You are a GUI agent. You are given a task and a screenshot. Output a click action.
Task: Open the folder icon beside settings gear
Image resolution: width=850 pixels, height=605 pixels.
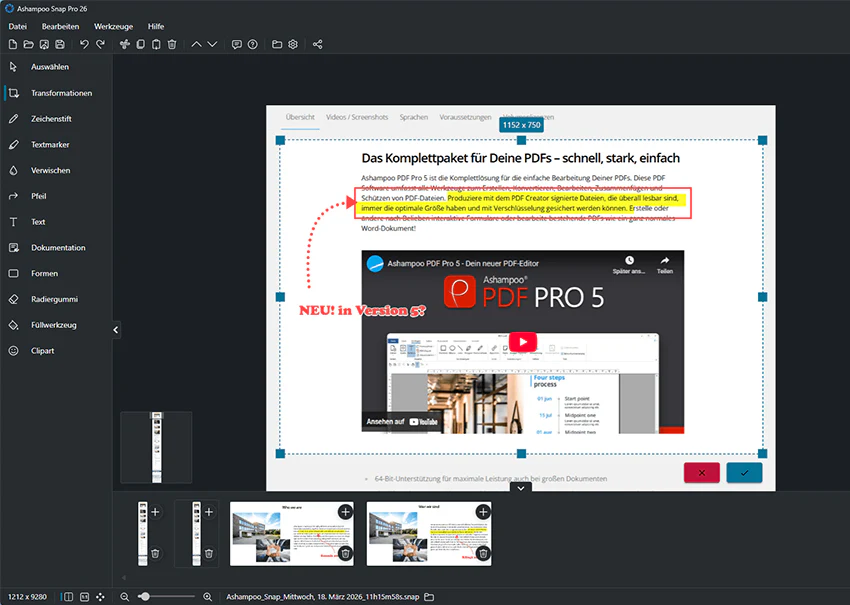coord(277,44)
